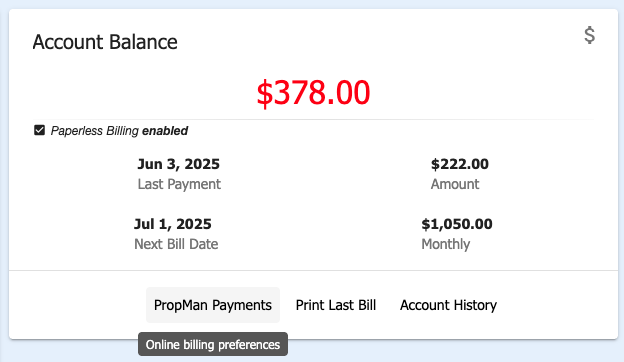Click the $1,050.00 monthly amount
Image resolution: width=624 pixels, height=362 pixels.
457,224
